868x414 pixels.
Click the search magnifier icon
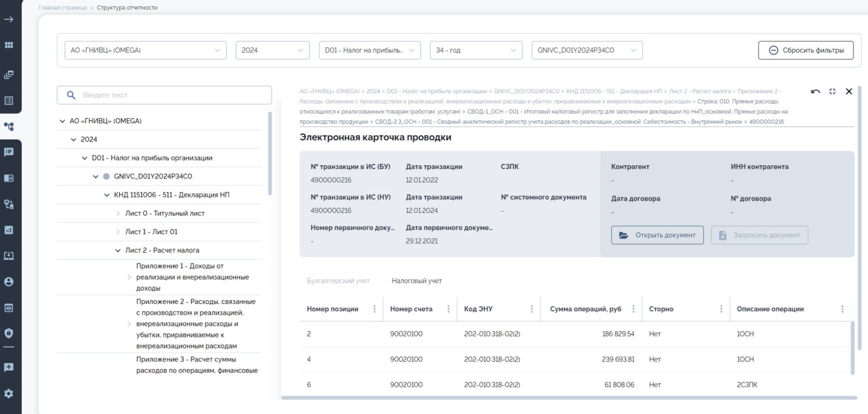[x=71, y=95]
